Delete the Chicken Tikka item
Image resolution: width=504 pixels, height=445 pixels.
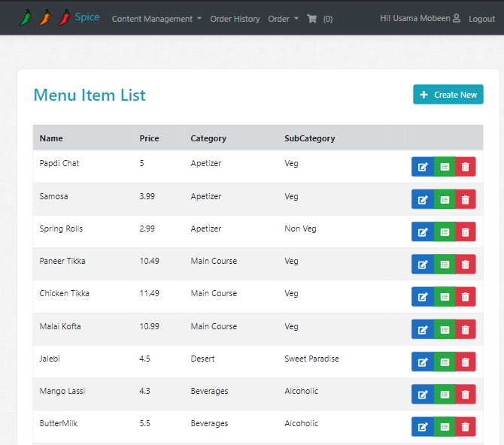tap(466, 297)
